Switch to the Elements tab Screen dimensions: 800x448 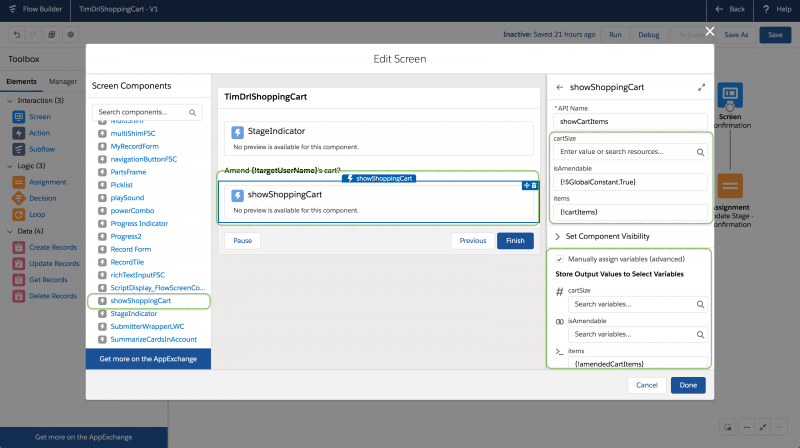21,82
